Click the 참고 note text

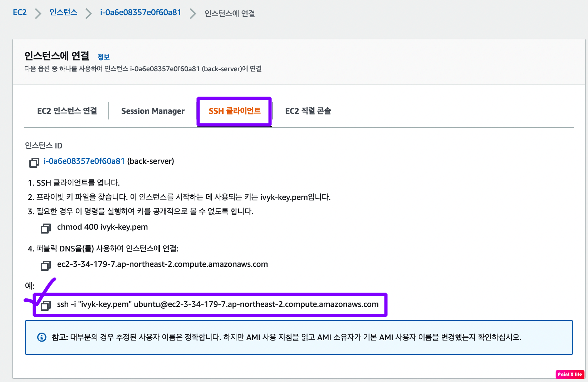tap(286, 337)
